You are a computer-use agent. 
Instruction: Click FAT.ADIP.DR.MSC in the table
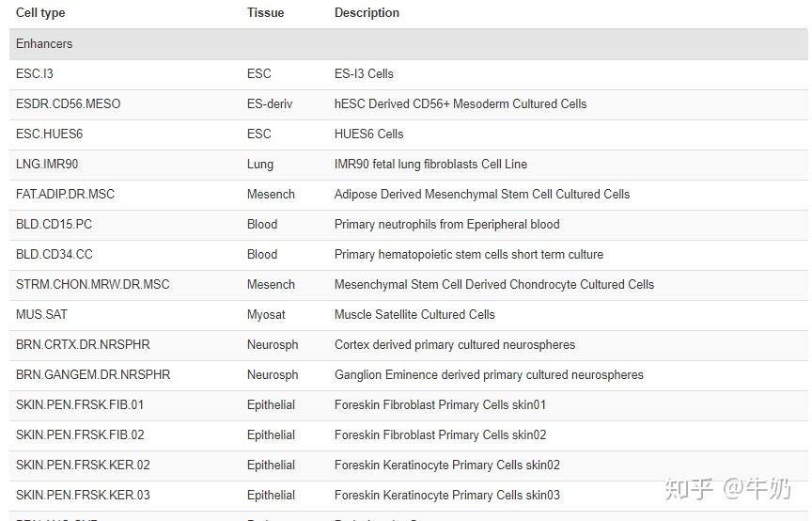(x=65, y=194)
